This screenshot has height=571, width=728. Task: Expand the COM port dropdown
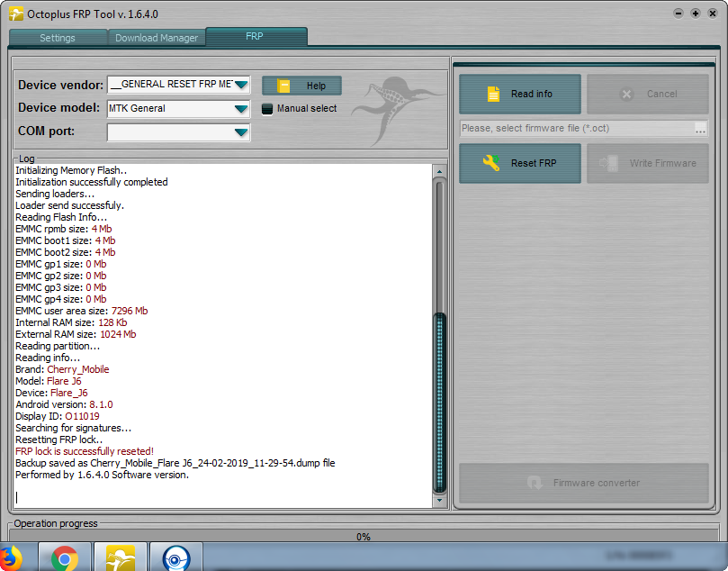(241, 132)
